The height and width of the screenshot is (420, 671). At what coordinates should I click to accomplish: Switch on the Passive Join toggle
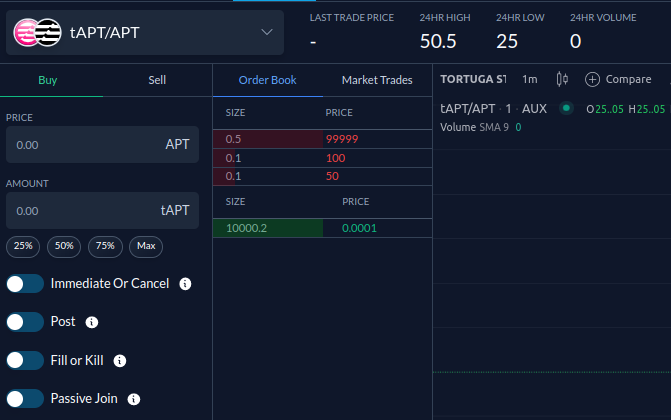click(x=25, y=399)
